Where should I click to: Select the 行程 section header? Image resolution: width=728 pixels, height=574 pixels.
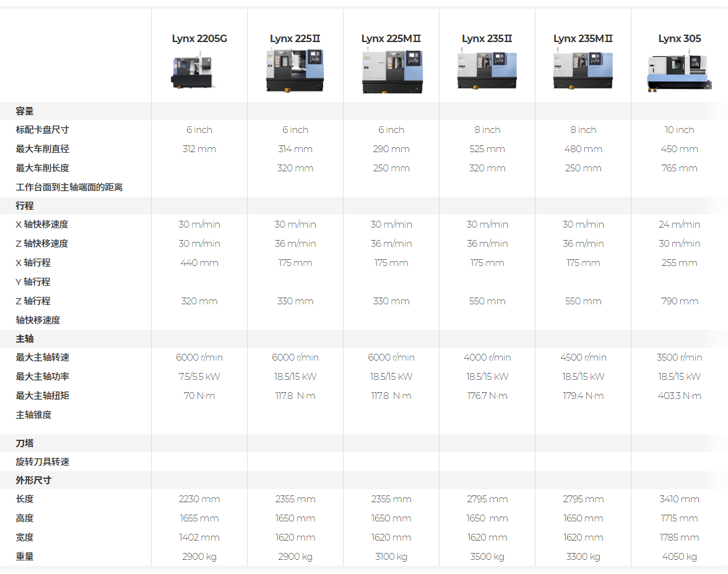coord(25,205)
